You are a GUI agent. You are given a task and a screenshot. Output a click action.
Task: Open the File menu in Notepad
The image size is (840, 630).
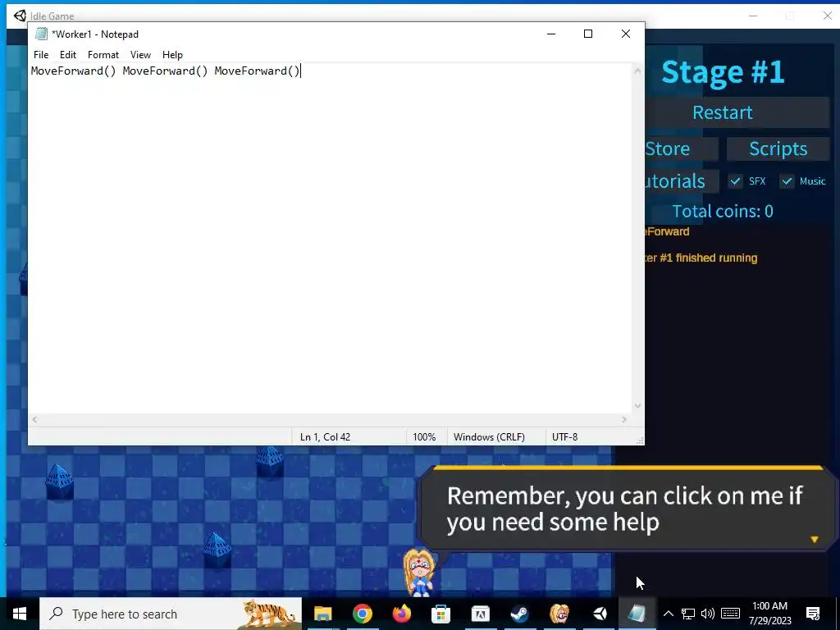coord(41,55)
